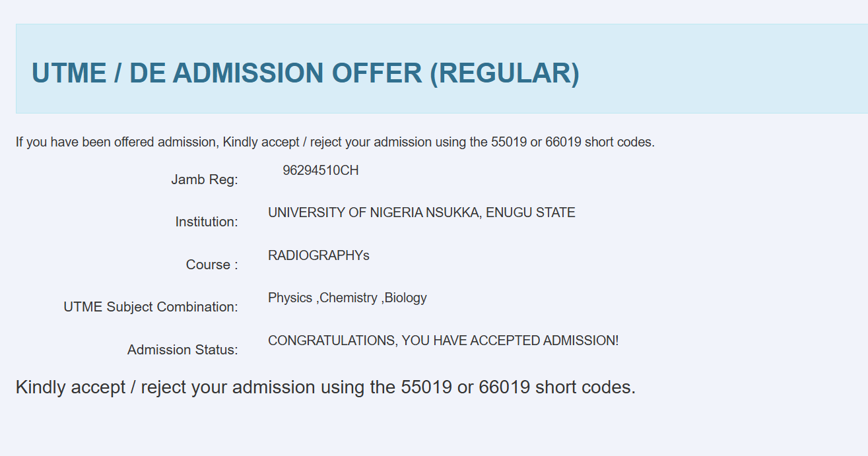Click the word (REGULAR) in the heading
Screen dimensions: 868x456
[x=504, y=73]
